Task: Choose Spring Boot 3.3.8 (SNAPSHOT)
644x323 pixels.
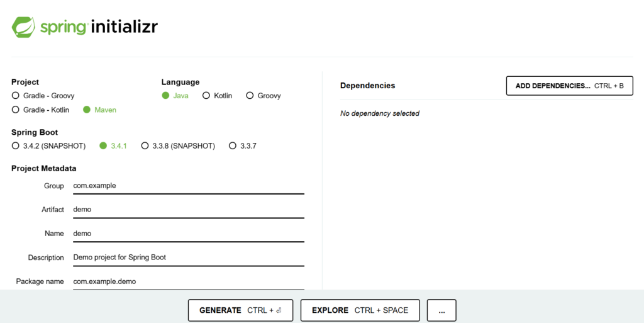Action: [178, 146]
